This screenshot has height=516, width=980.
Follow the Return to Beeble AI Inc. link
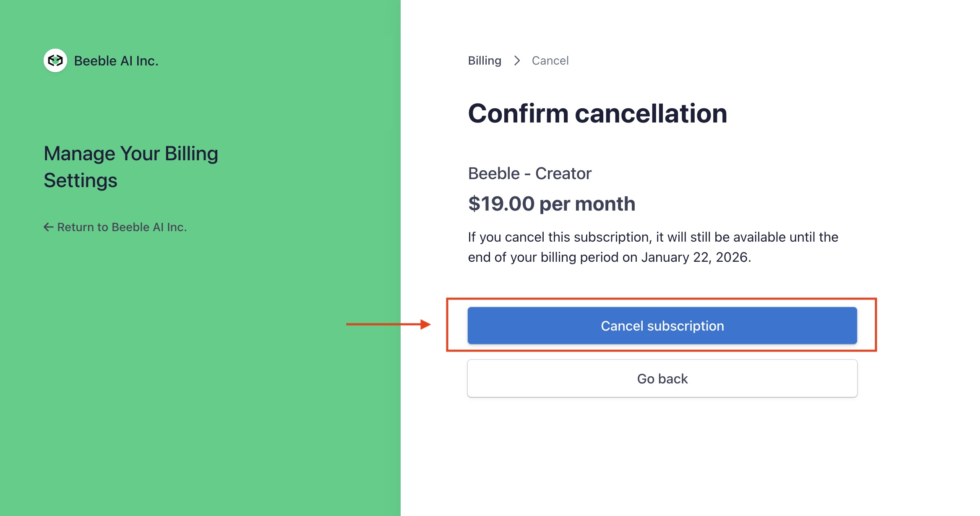coord(122,227)
